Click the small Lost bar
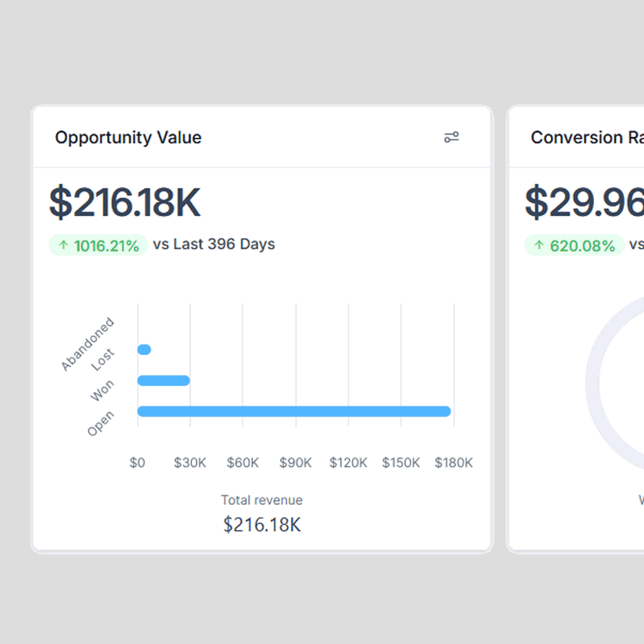 click(144, 349)
